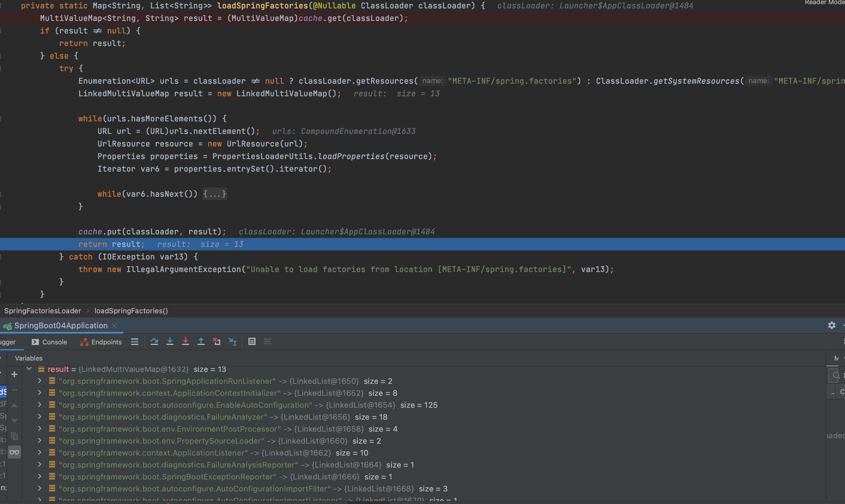Click the Drop Frame icon
The width and height of the screenshot is (845, 504).
click(217, 342)
